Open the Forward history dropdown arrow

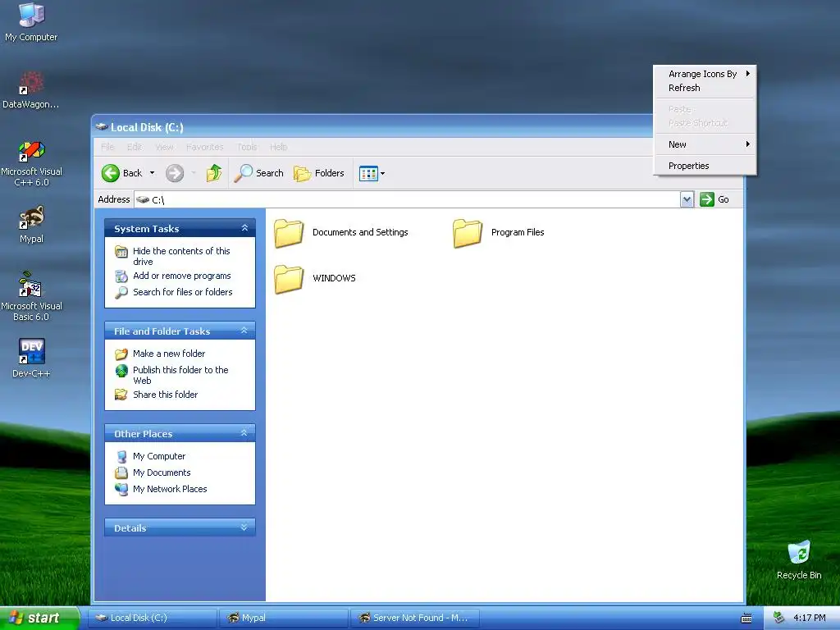coord(194,173)
